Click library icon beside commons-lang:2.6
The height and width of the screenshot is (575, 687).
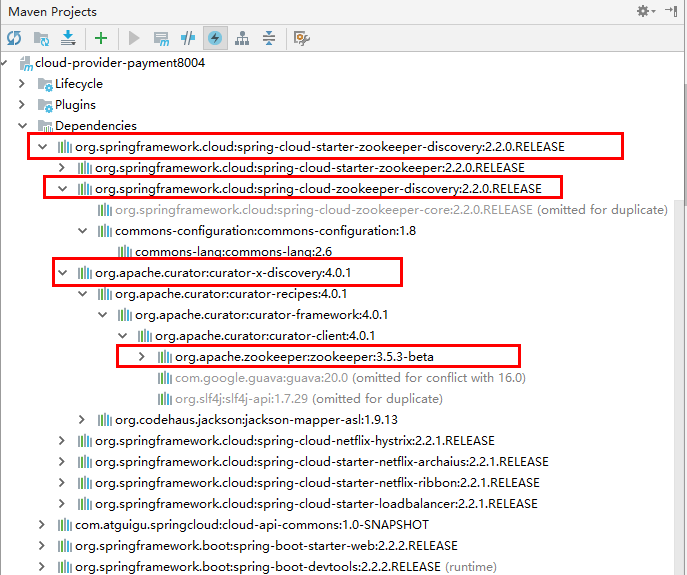[124, 252]
